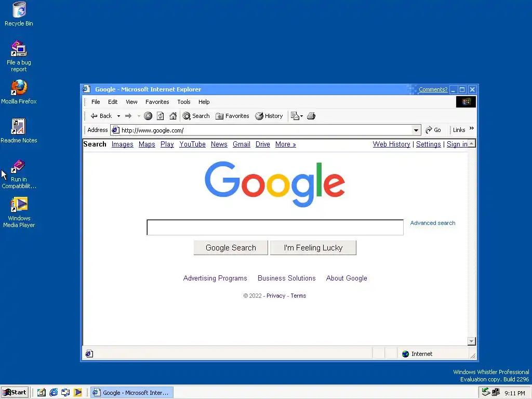Open the Edit toolbar button dropdown arrow

tap(301, 116)
